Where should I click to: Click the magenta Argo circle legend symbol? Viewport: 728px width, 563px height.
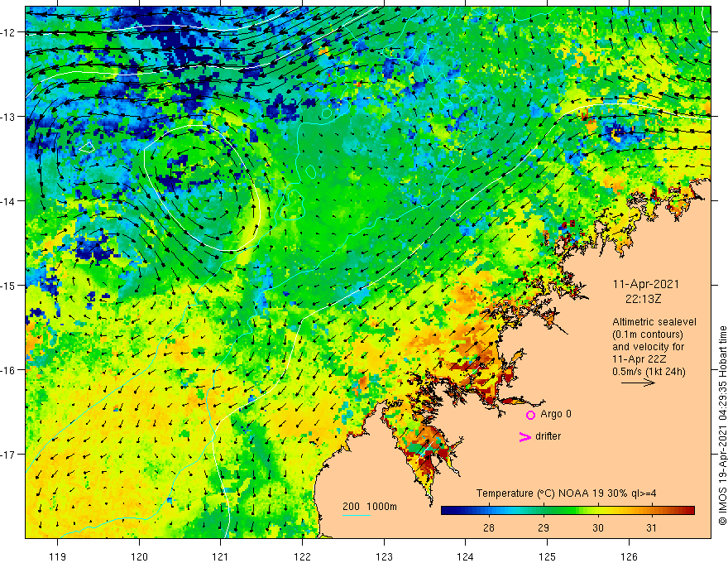click(x=530, y=415)
